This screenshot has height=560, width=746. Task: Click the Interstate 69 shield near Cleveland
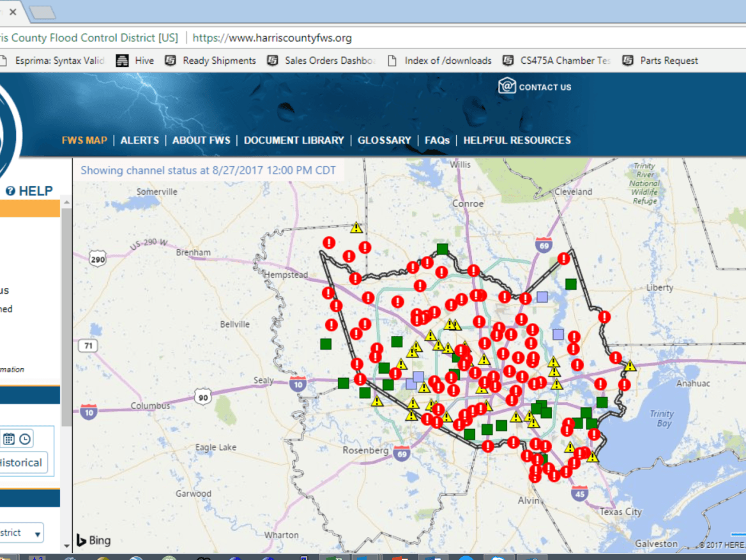coord(544,245)
